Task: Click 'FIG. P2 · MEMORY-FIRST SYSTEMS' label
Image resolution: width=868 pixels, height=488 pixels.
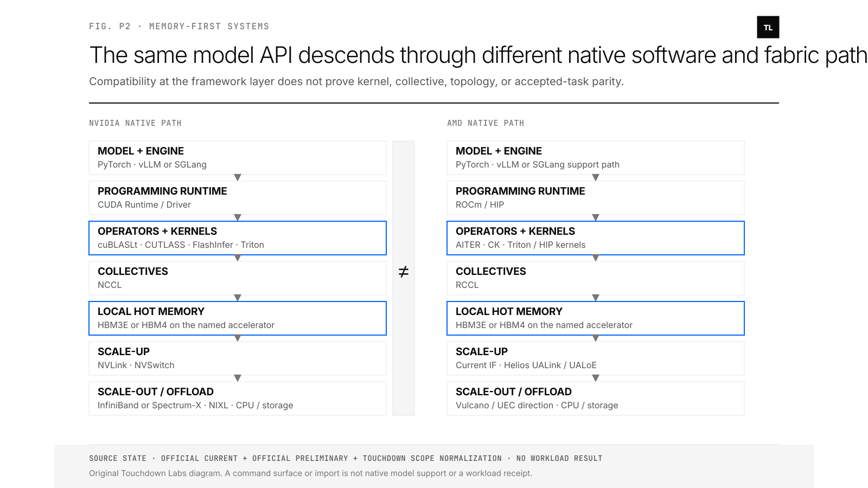Action: tap(179, 26)
